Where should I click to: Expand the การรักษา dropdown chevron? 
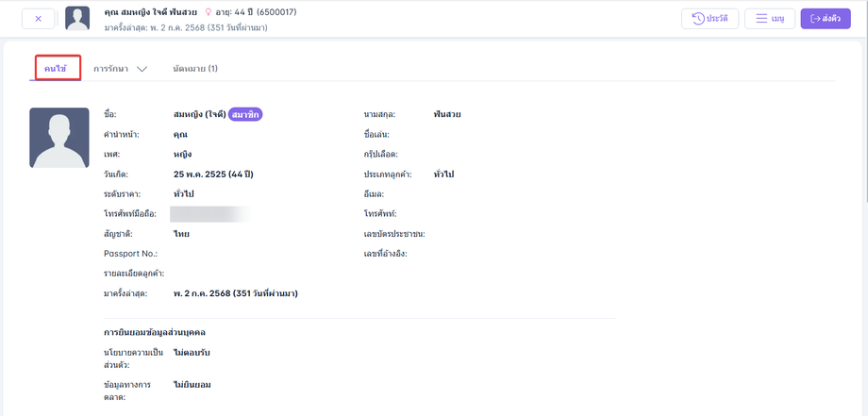tap(142, 70)
